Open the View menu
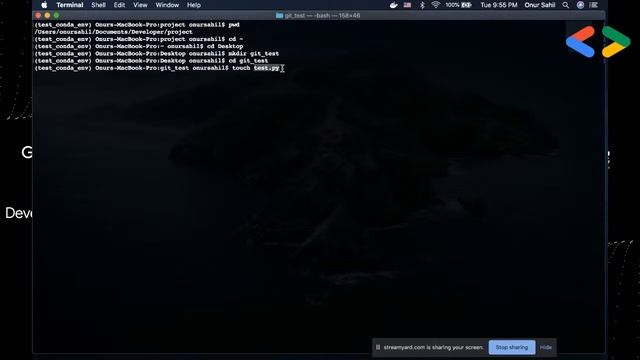The width and height of the screenshot is (640, 360). tap(140, 5)
